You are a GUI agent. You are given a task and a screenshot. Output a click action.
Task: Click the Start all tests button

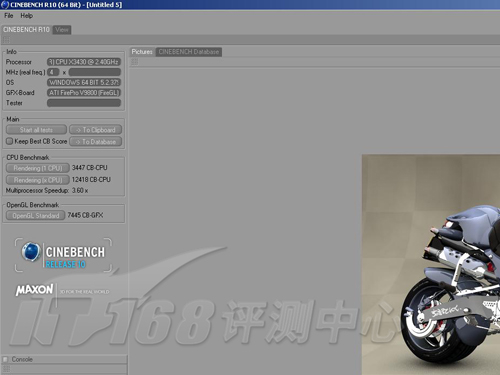point(36,130)
